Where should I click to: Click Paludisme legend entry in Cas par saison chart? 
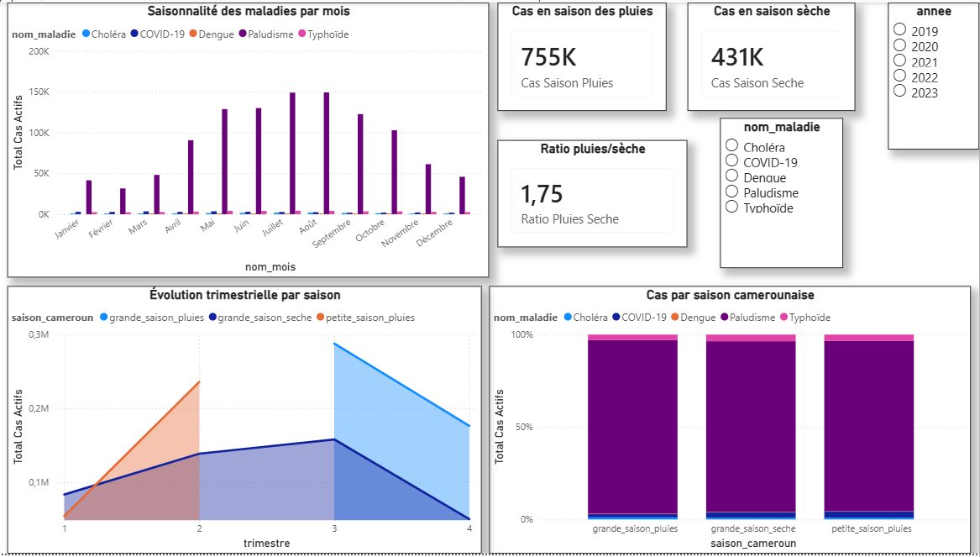point(747,318)
